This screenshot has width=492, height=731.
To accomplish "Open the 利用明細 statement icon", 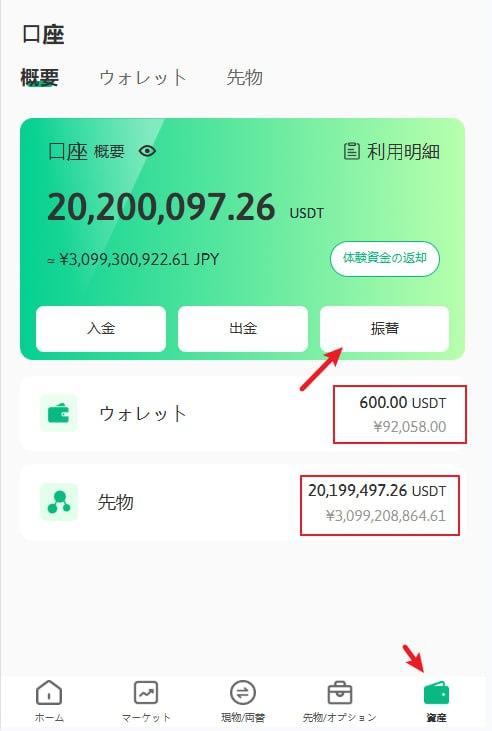I will click(x=351, y=151).
